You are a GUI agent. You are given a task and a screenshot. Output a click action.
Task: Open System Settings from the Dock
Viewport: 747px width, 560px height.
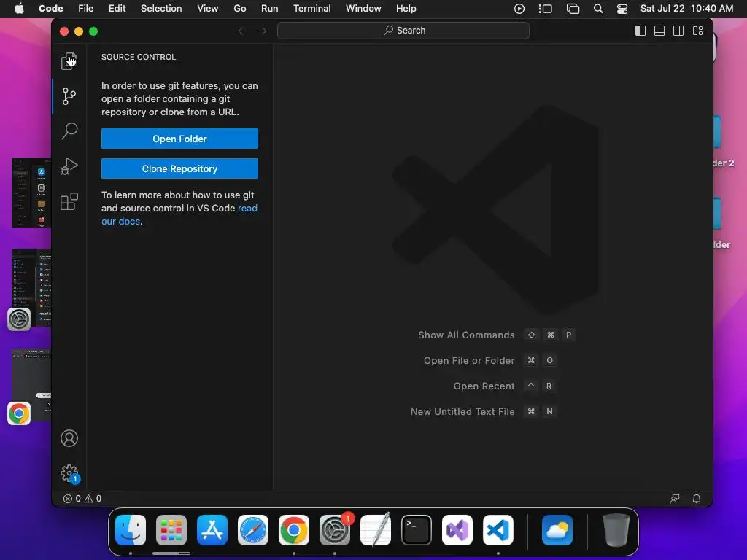pos(335,530)
